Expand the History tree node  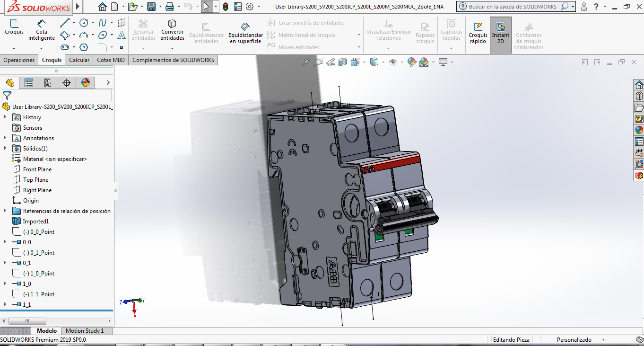coord(5,117)
